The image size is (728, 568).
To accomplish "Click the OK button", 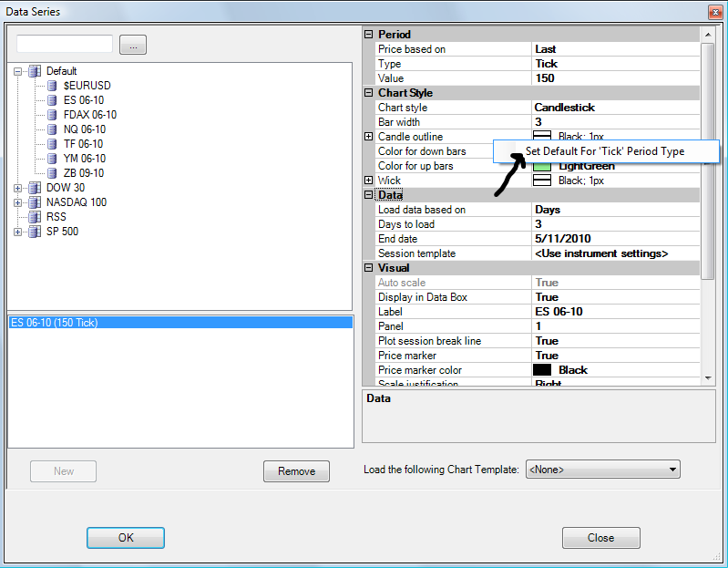I will 126,538.
